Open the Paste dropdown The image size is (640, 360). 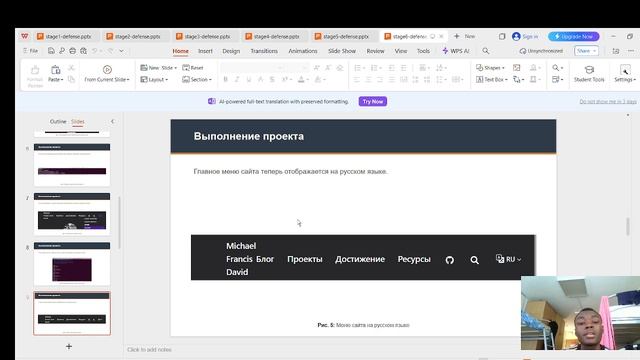[x=56, y=80]
